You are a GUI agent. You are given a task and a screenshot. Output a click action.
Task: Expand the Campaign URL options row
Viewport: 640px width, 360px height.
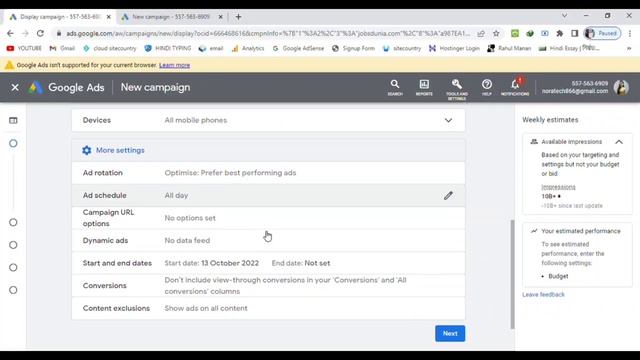268,218
